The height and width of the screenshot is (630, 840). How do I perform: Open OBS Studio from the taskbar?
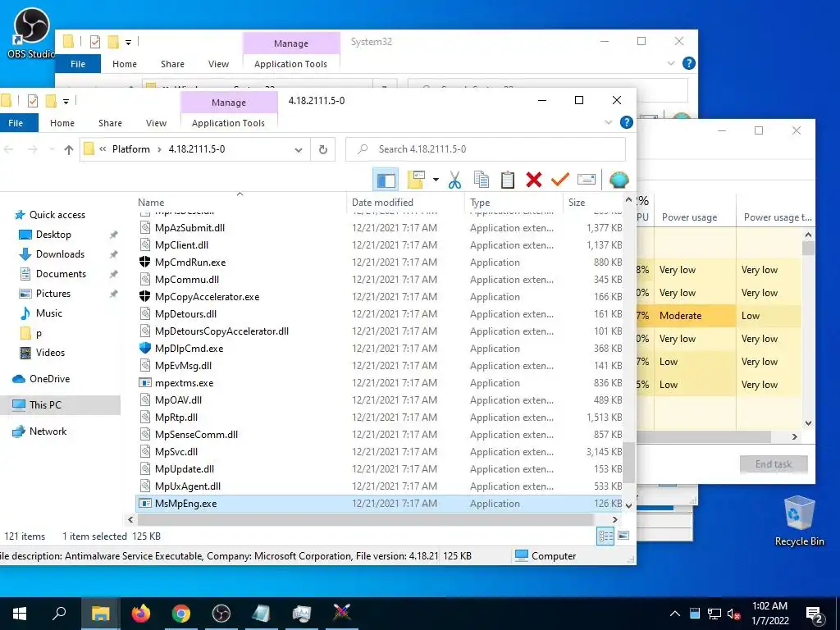[221, 614]
